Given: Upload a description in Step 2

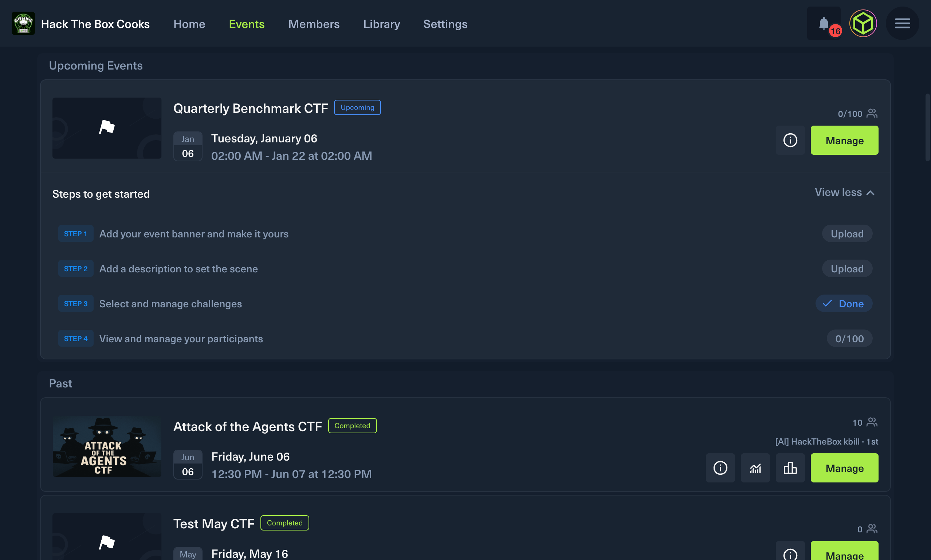Looking at the screenshot, I should click(847, 269).
